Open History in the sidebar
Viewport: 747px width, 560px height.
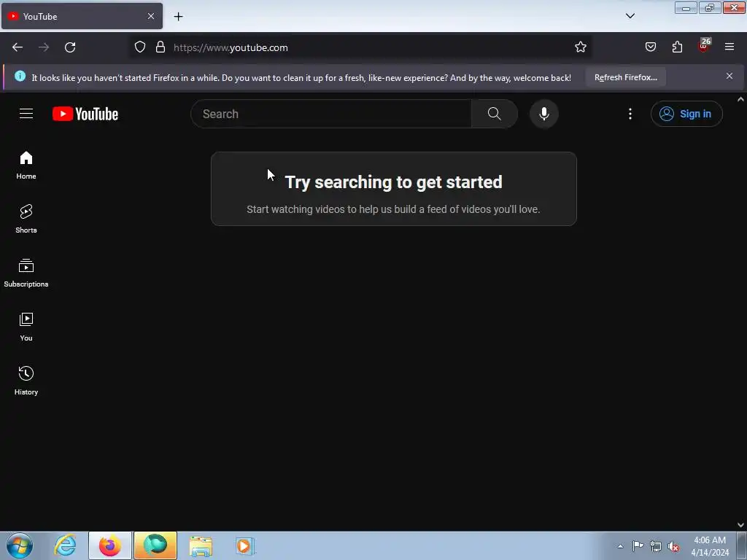click(26, 381)
